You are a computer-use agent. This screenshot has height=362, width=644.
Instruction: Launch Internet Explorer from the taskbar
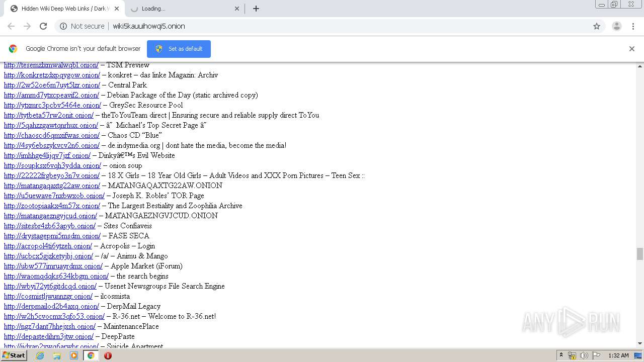click(x=40, y=355)
